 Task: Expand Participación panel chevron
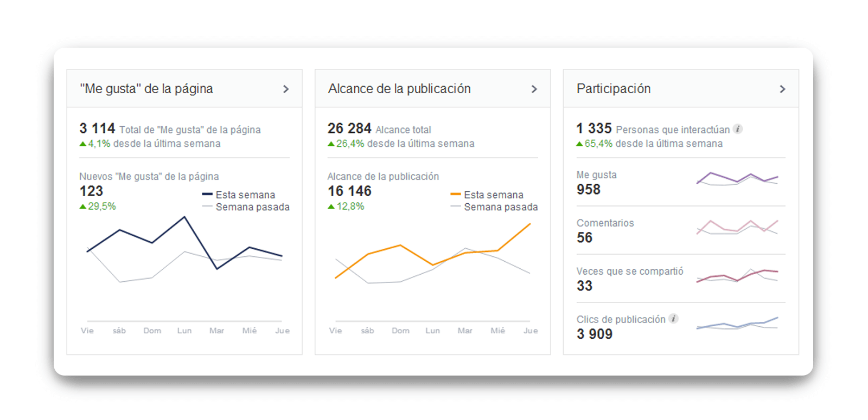782,89
